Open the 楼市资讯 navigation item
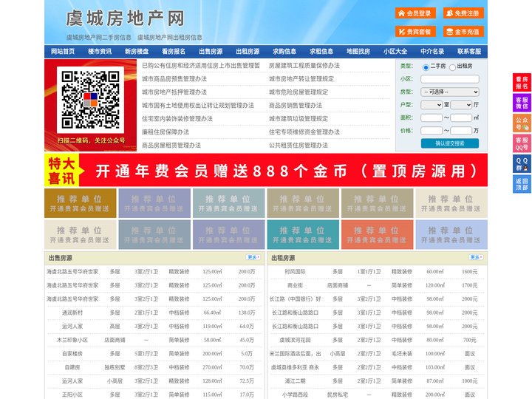 point(100,52)
